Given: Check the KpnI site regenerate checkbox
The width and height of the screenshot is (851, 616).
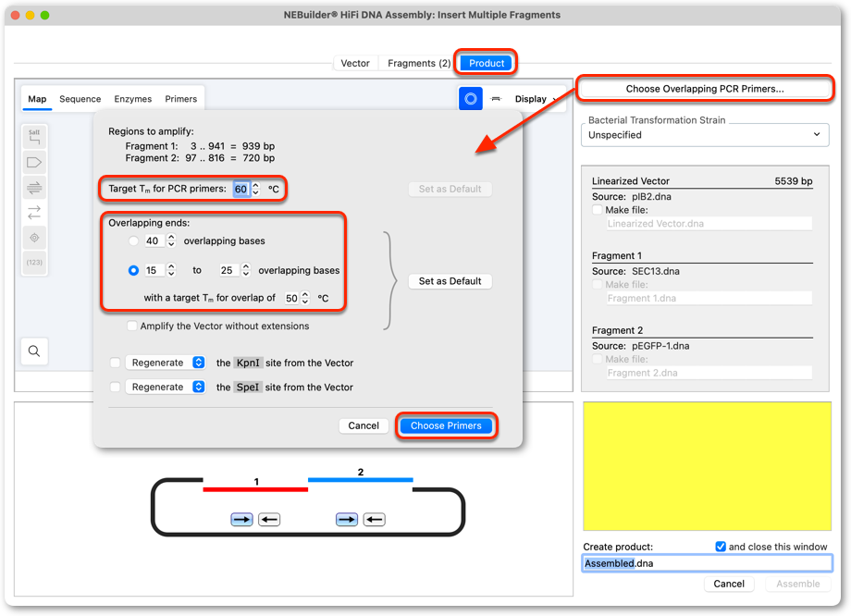Looking at the screenshot, I should pos(115,363).
